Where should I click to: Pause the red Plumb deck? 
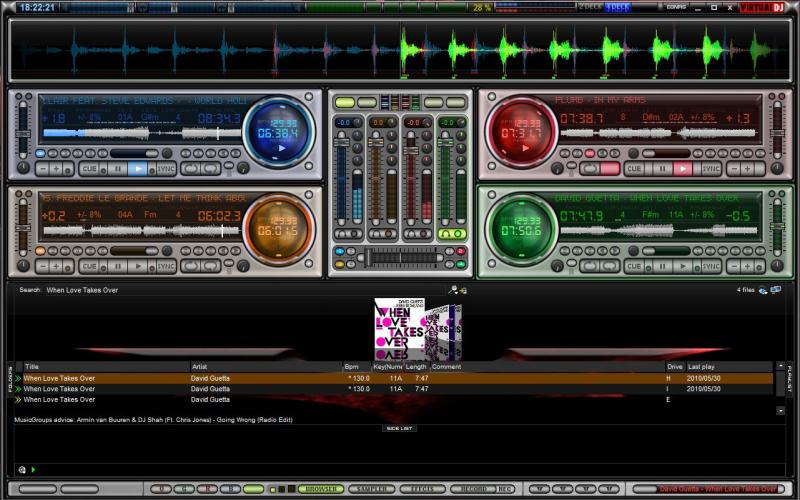[x=662, y=168]
